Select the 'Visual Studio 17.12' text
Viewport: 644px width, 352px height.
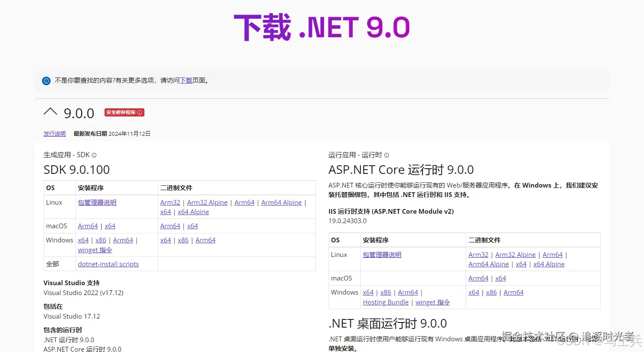coord(72,316)
